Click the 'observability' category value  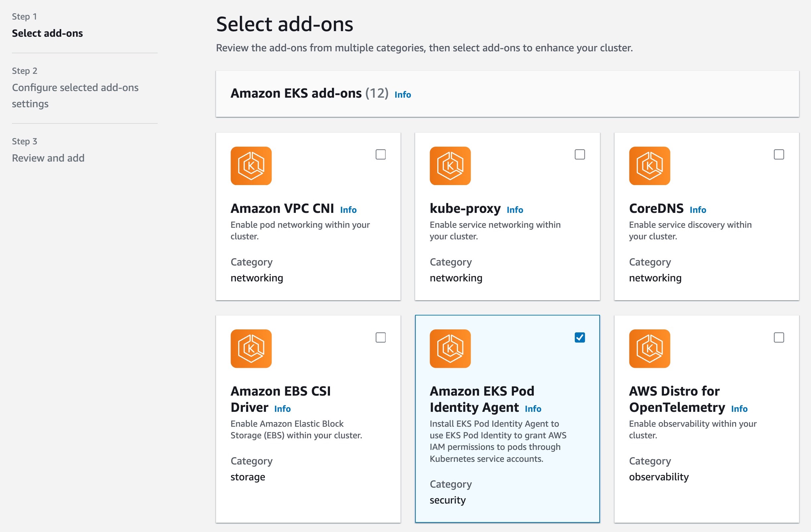(659, 476)
